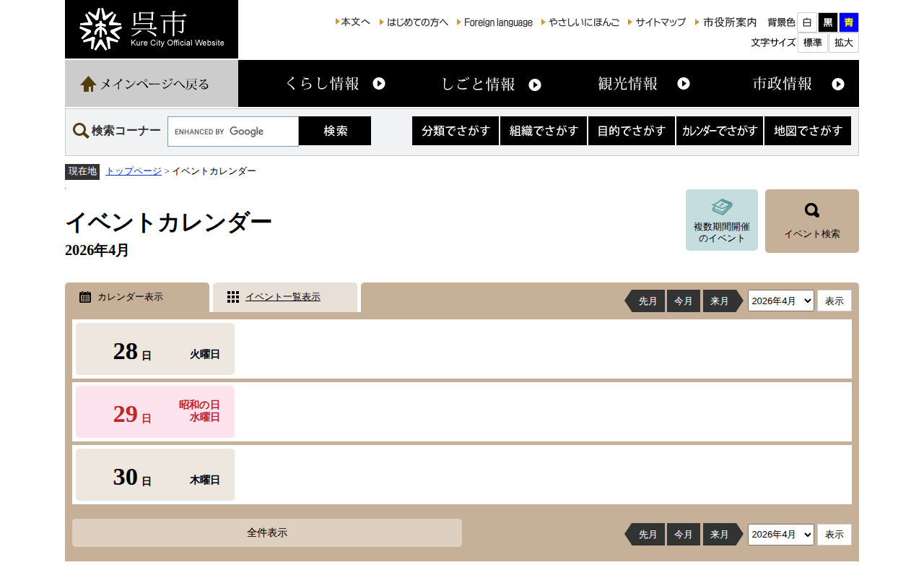This screenshot has width=924, height=578.
Task: Click the bottom 表示 button
Action: click(834, 535)
